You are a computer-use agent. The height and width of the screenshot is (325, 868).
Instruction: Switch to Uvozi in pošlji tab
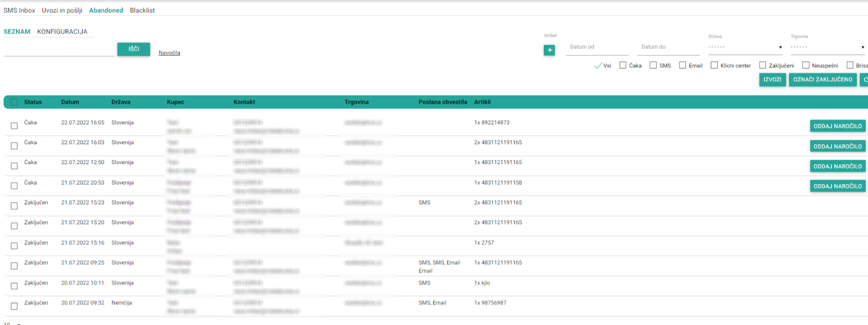click(x=62, y=10)
